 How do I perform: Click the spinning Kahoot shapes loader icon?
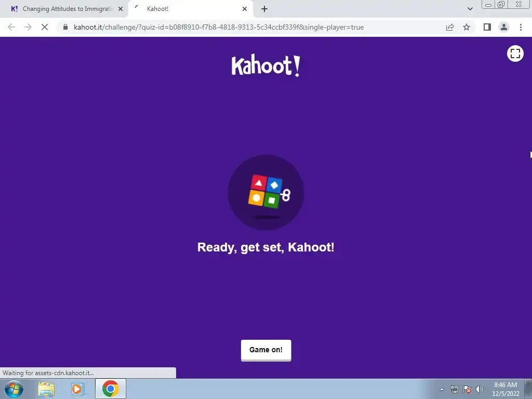266,192
